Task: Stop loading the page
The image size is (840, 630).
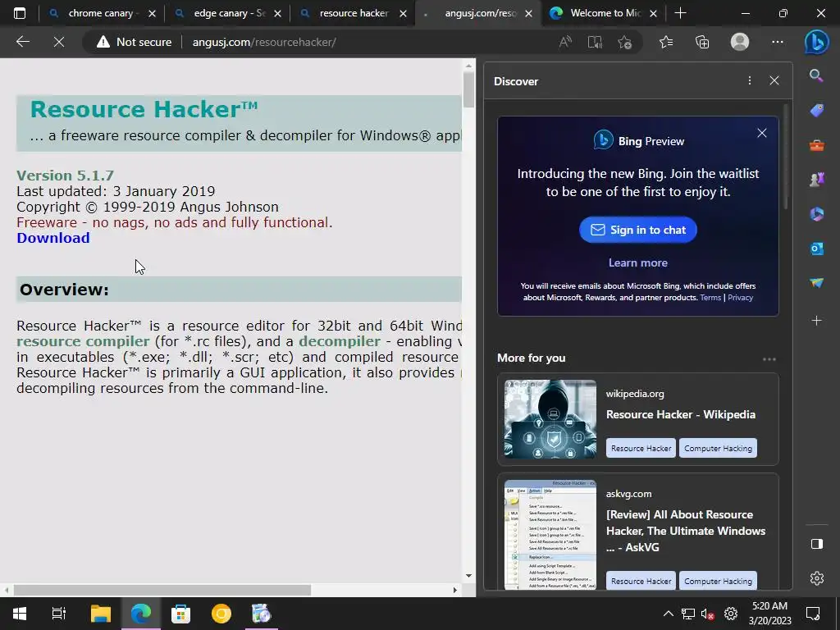Action: tap(59, 42)
